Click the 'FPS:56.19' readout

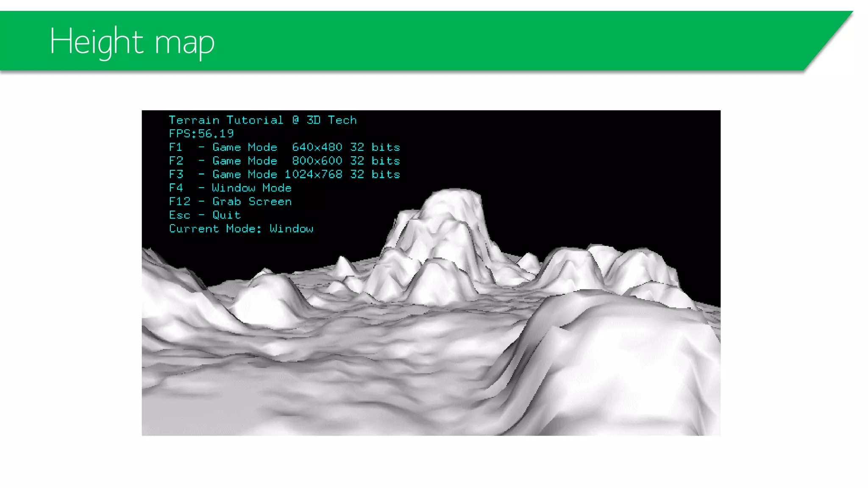pyautogui.click(x=201, y=134)
